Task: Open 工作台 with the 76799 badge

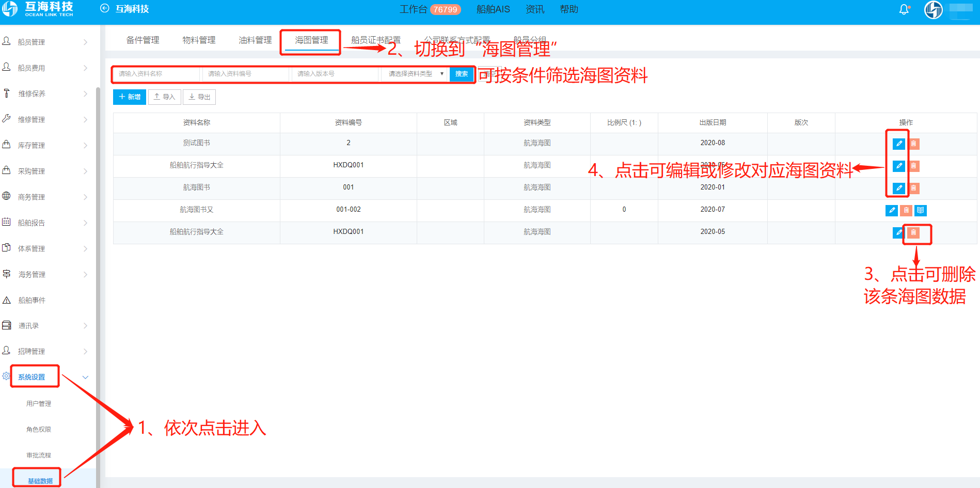Action: pos(430,9)
